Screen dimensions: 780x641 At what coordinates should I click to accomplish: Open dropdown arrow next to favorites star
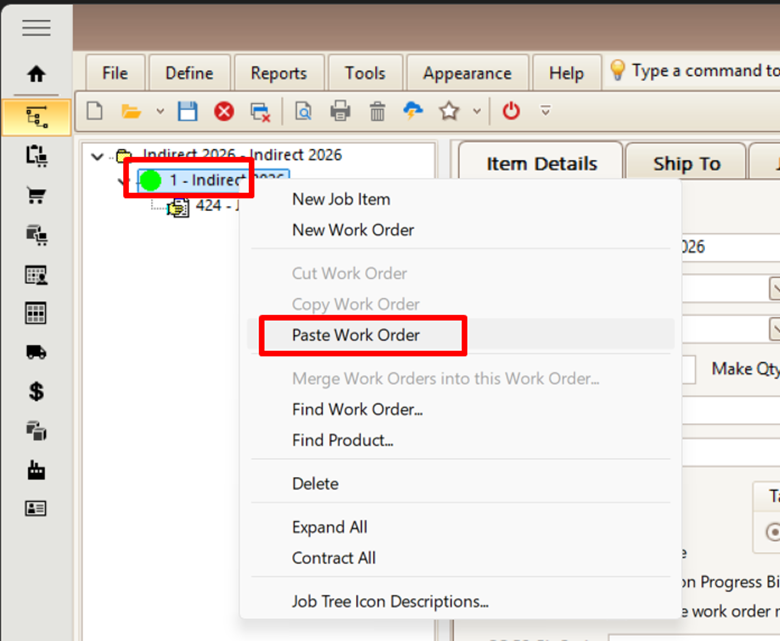point(477,111)
